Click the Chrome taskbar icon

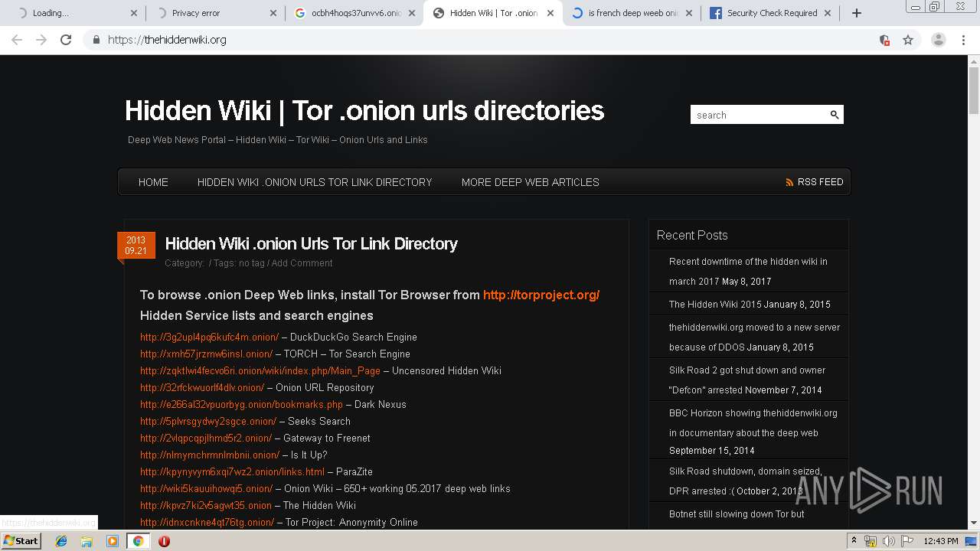[x=138, y=541]
